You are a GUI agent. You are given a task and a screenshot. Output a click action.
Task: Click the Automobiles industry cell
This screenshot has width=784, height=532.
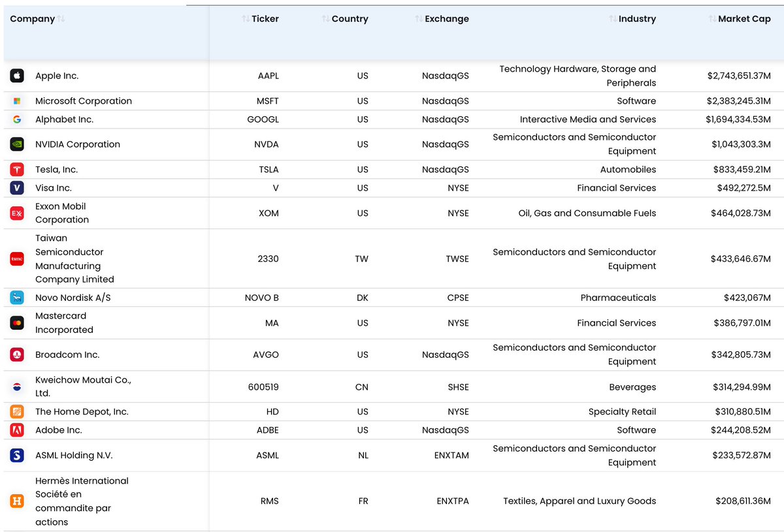[x=628, y=170]
